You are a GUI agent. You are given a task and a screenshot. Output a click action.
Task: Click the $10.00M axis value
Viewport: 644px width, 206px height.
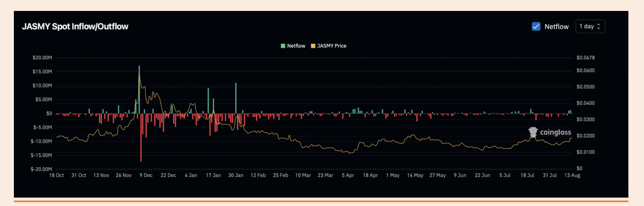[42, 85]
